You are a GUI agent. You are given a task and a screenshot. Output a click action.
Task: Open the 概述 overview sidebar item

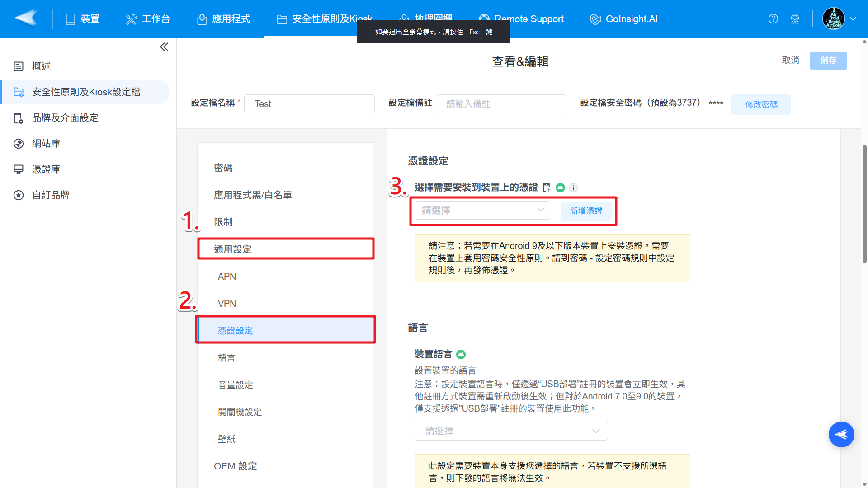[41, 66]
